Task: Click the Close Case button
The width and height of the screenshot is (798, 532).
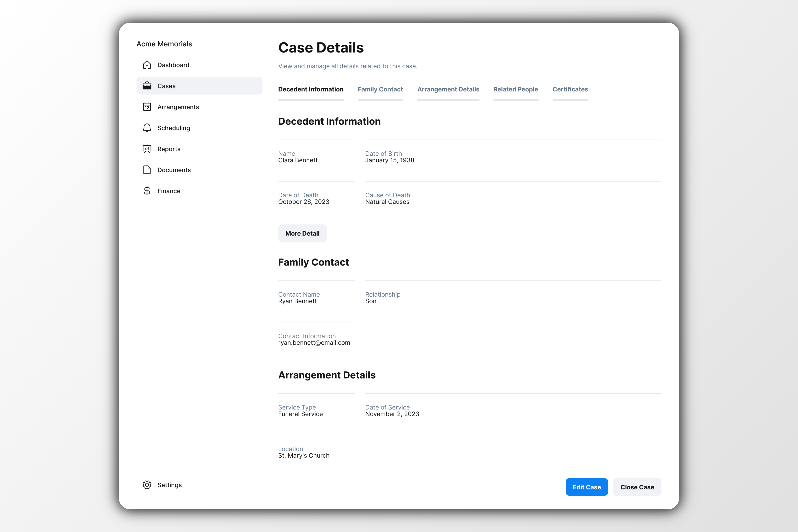Action: 637,487
